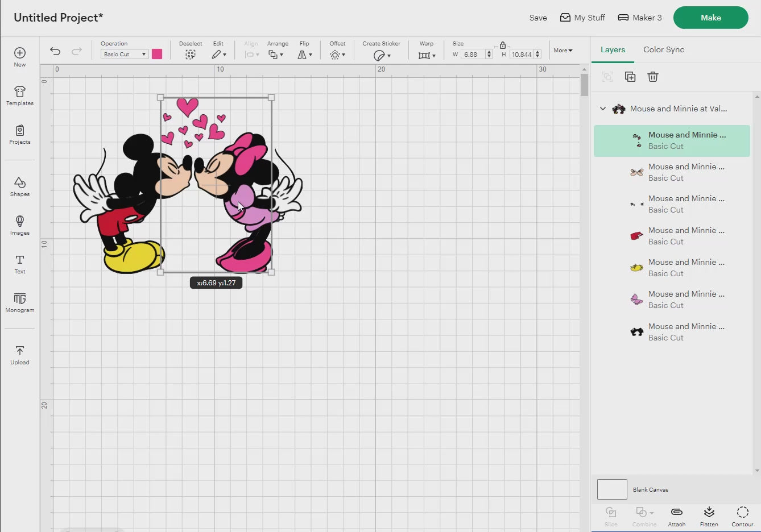Select the eyelashes detail layer
Image resolution: width=761 pixels, height=532 pixels.
(672, 204)
